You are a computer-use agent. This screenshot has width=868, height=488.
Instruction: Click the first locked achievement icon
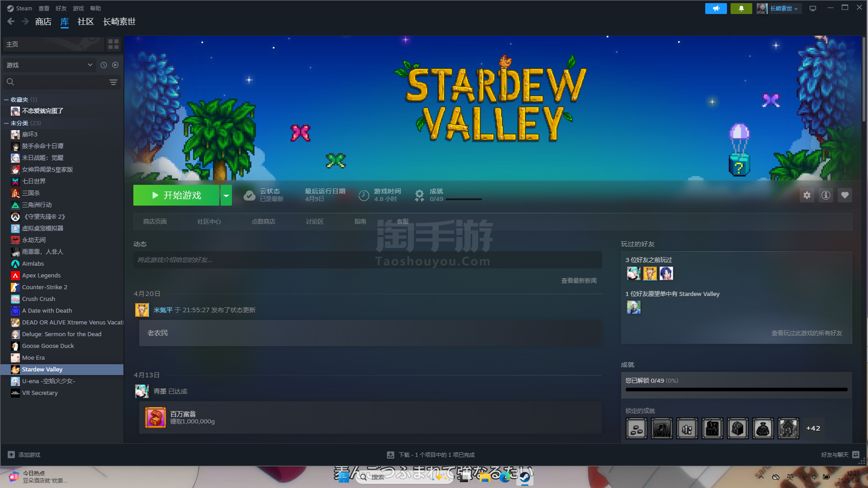[x=637, y=428]
